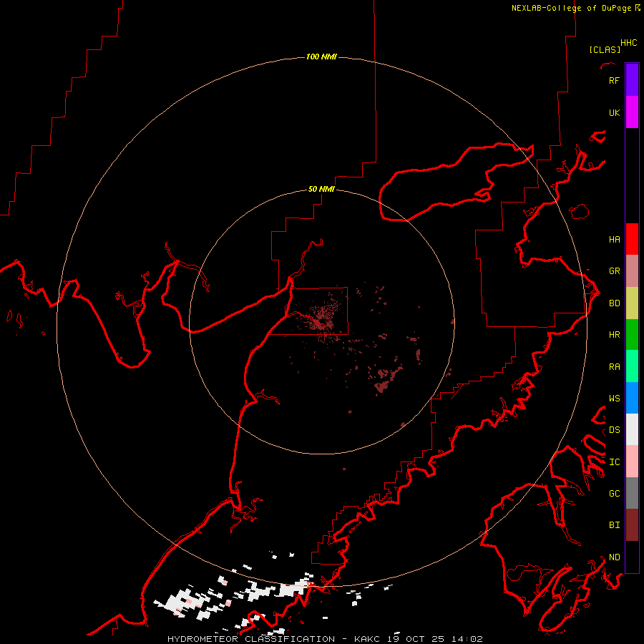Image resolution: width=644 pixels, height=644 pixels.
Task: Click the "HA" legend label
Action: pyautogui.click(x=614, y=239)
